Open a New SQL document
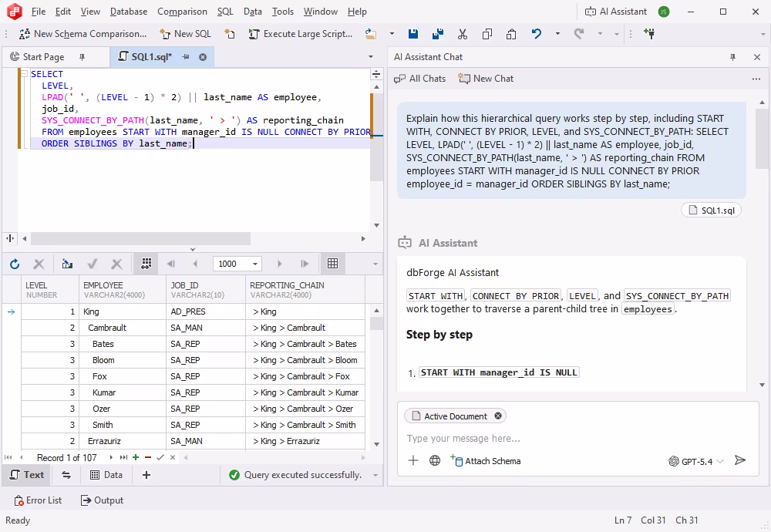Viewport: 771px width, 532px height. click(x=185, y=34)
